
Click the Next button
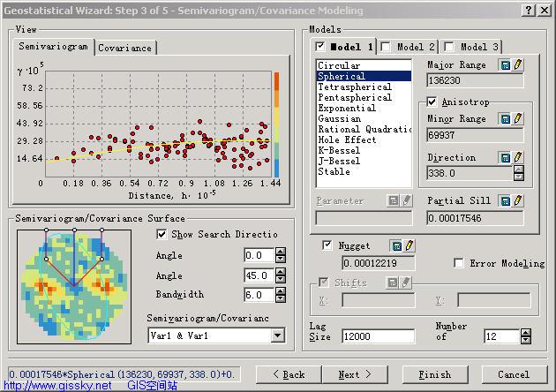pos(356,374)
